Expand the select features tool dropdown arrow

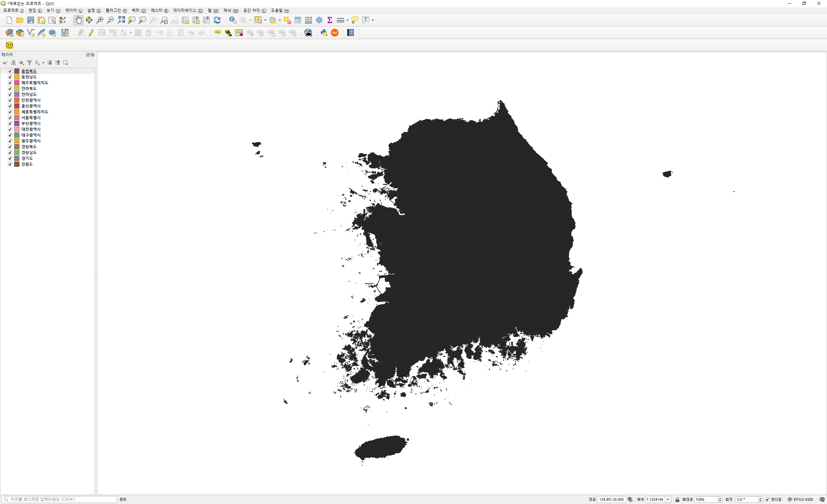pos(265,20)
